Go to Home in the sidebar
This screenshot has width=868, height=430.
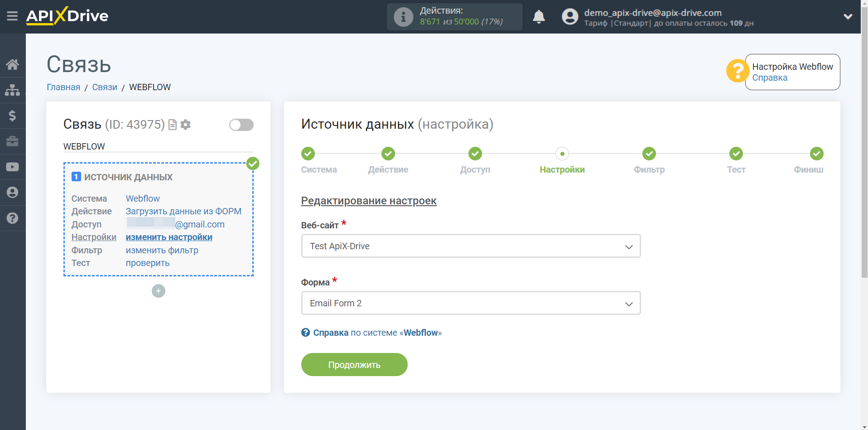(x=12, y=64)
